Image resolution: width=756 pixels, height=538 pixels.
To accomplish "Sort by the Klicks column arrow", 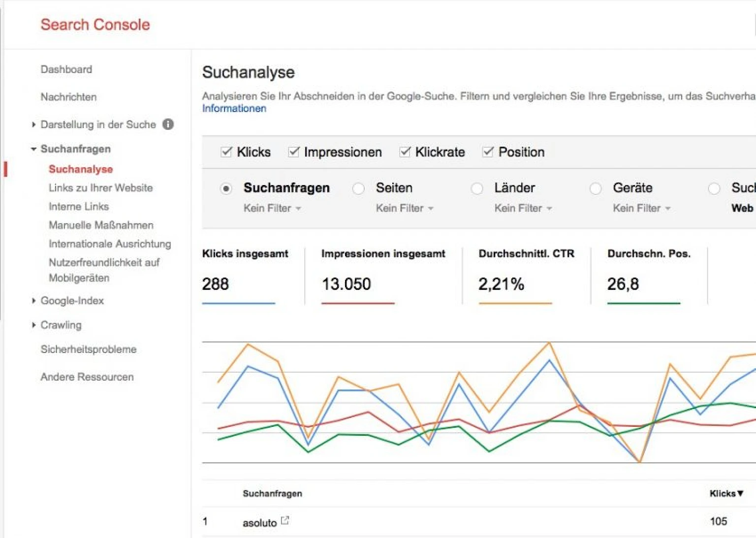I will pyautogui.click(x=740, y=493).
